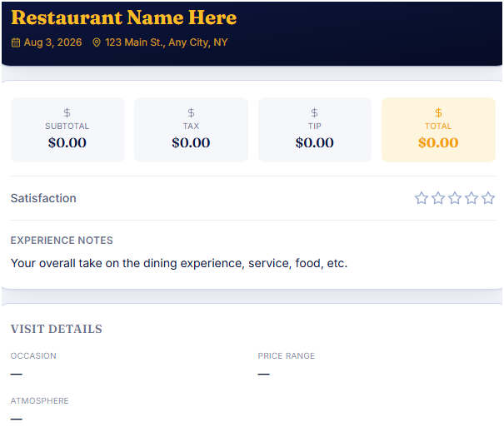Set satisfaction to three stars
The image size is (504, 427).
tap(455, 198)
